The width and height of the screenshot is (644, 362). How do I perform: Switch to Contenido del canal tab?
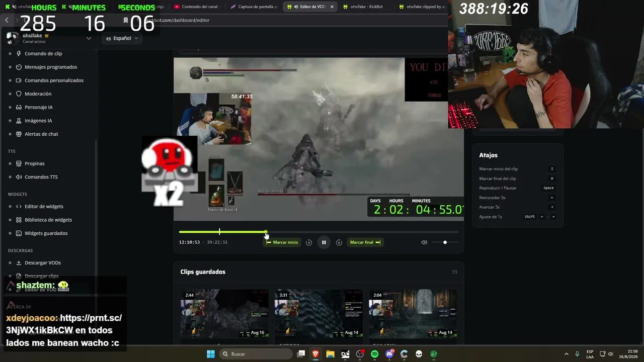tap(197, 7)
